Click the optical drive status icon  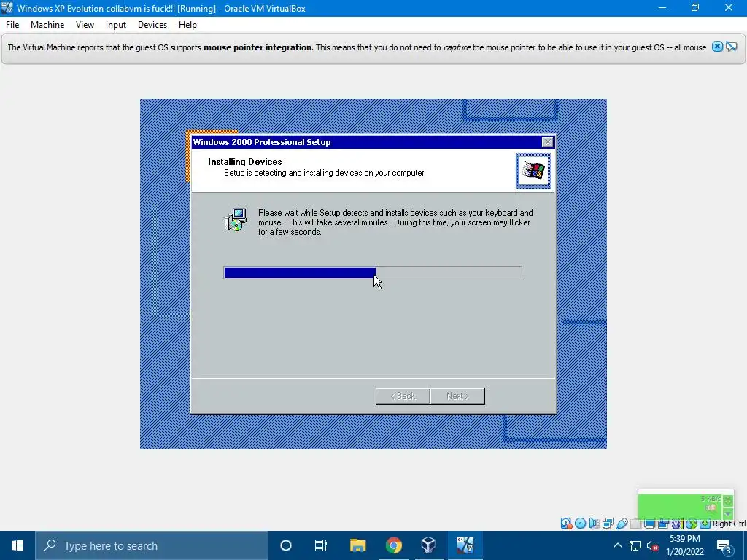point(580,524)
